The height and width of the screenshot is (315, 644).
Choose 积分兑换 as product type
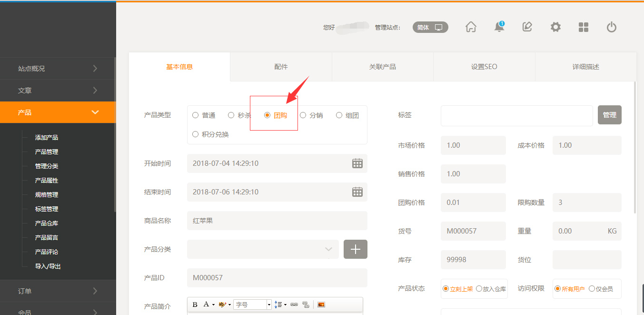[196, 134]
